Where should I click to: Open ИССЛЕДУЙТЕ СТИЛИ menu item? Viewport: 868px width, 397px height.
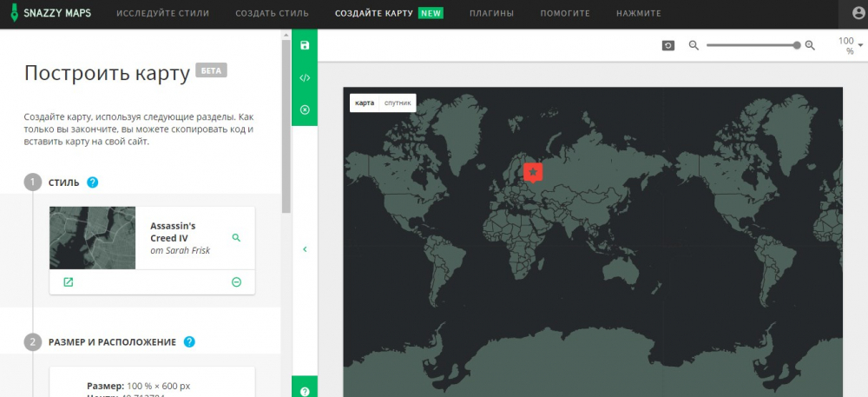click(163, 13)
